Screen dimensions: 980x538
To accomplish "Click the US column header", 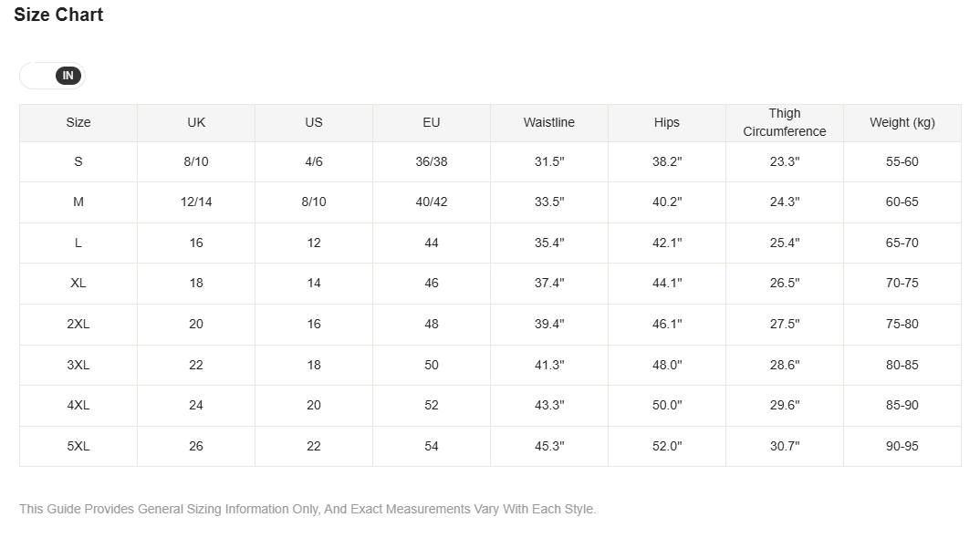I will [x=314, y=122].
